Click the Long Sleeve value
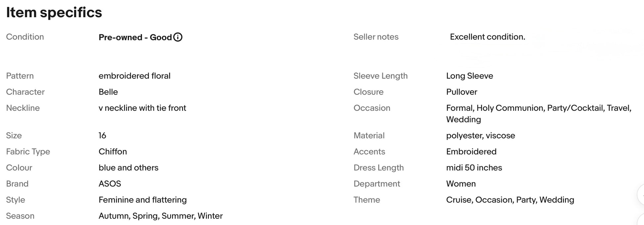644x225 pixels. click(x=470, y=76)
